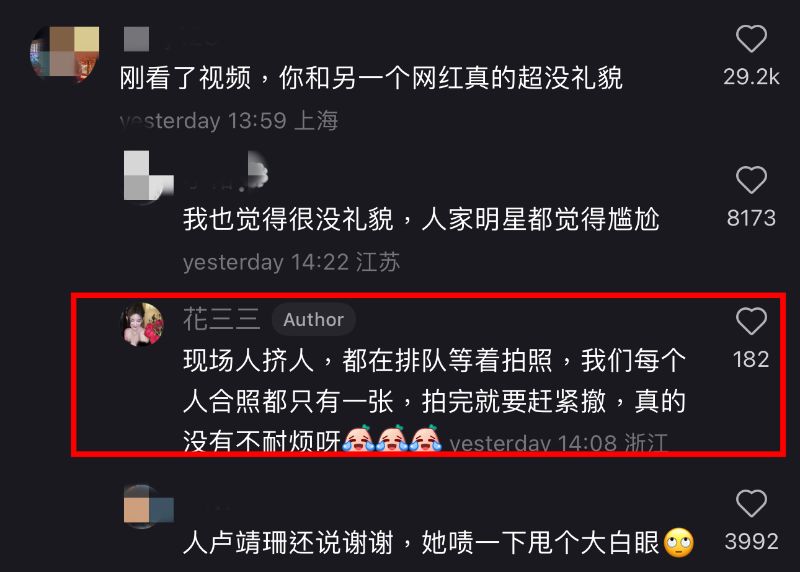Tap the 8173 like count
This screenshot has width=800, height=572.
pyautogui.click(x=751, y=218)
